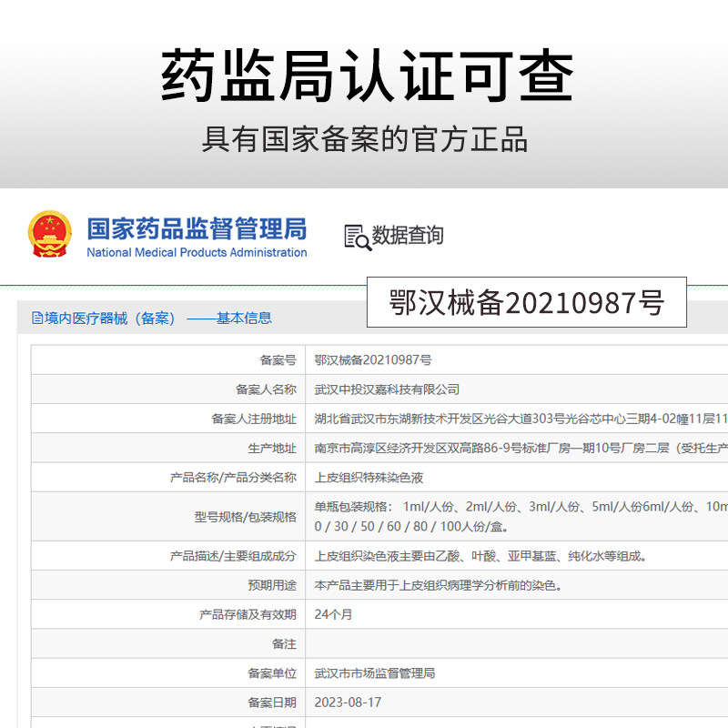Click the 国家药品监督管理局 title

pos(197,228)
